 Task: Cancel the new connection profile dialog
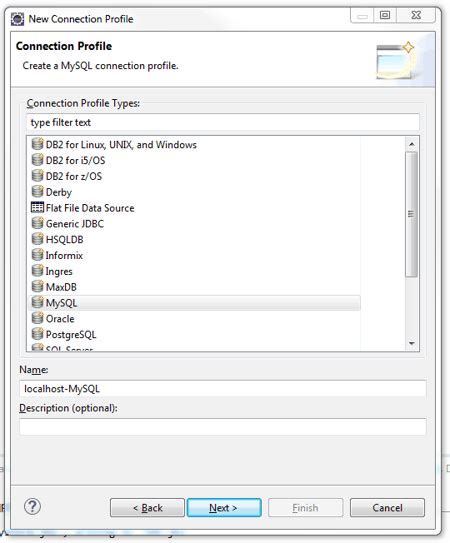[x=387, y=508]
